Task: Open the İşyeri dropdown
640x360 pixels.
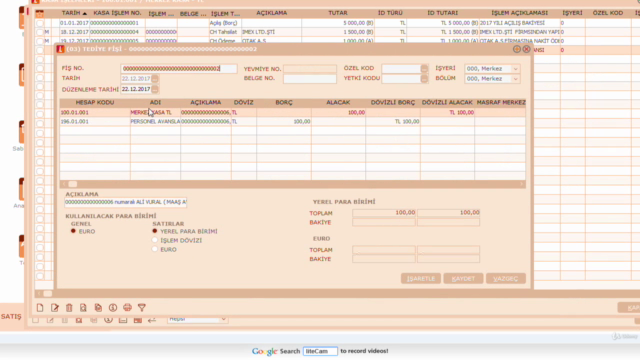Action: coord(516,69)
